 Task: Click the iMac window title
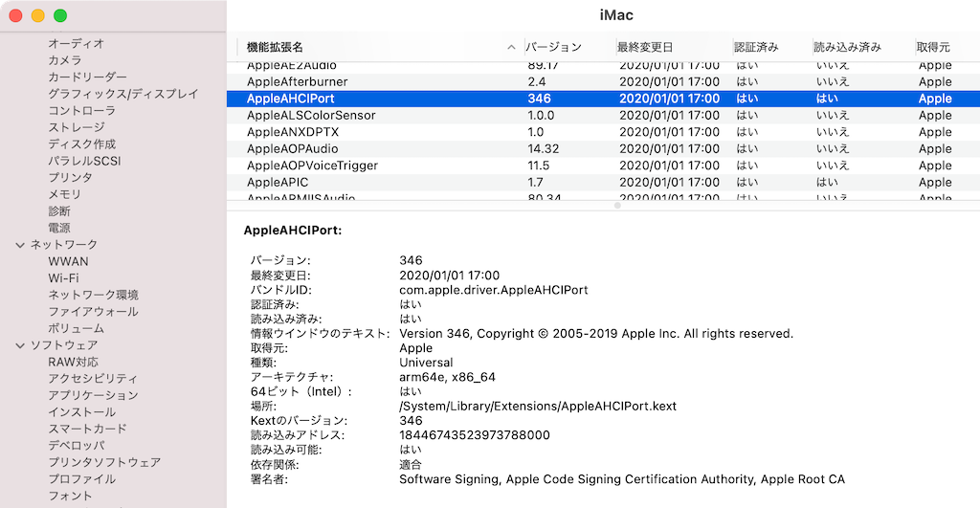pyautogui.click(x=616, y=15)
